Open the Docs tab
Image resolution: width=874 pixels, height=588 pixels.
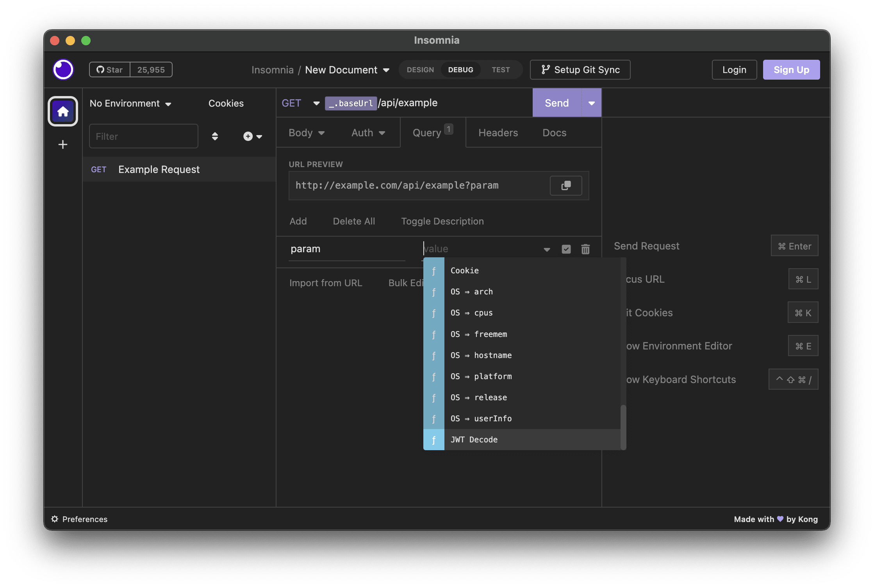(x=554, y=133)
